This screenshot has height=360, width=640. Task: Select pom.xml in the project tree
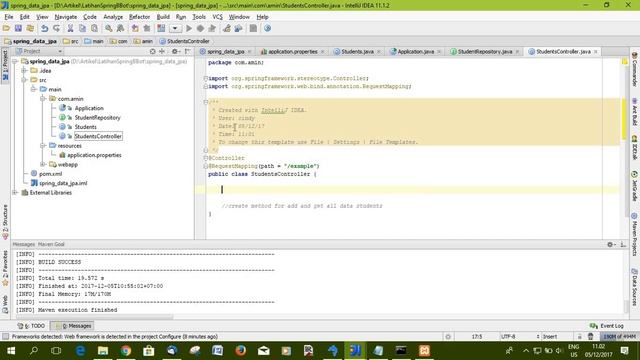tap(51, 174)
